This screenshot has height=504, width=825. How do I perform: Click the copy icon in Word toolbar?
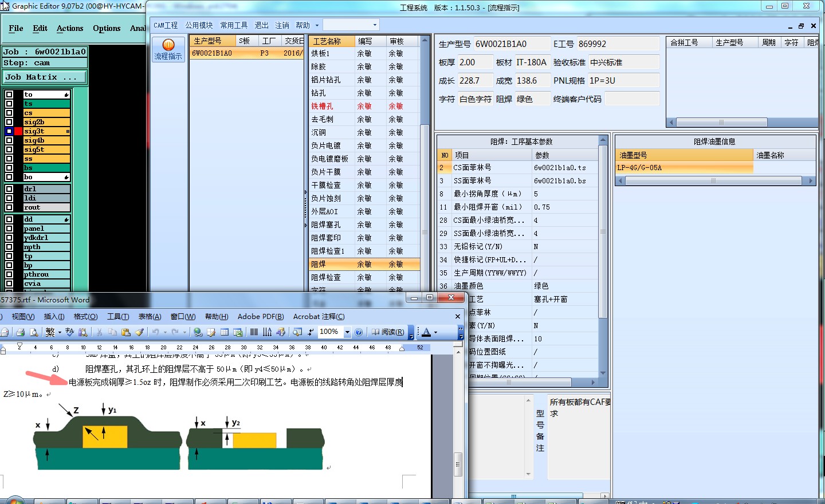[x=112, y=332]
